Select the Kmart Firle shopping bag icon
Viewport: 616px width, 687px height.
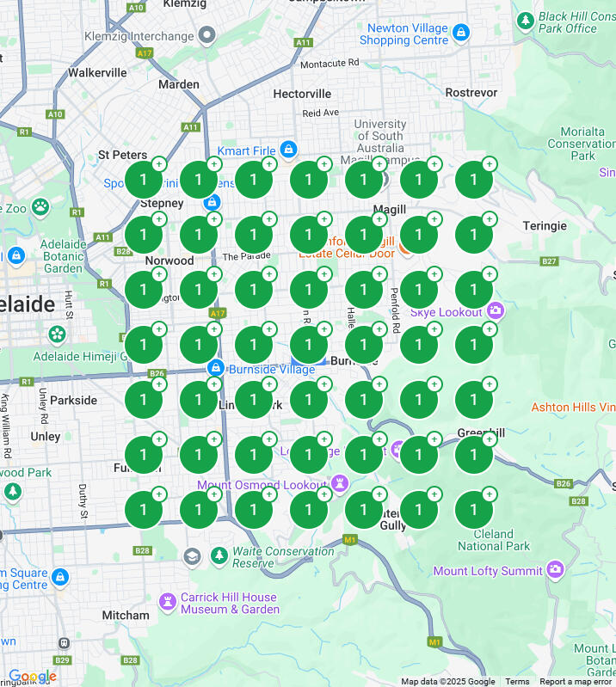(x=287, y=150)
